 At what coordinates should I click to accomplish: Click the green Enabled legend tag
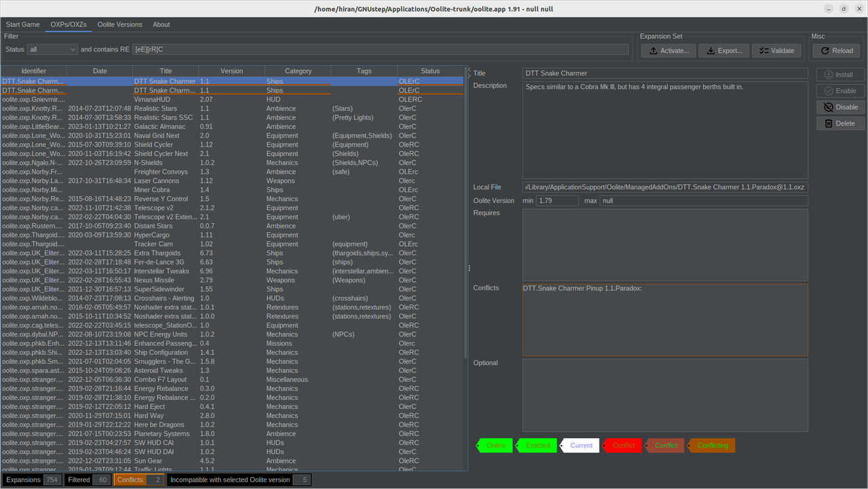click(x=537, y=446)
